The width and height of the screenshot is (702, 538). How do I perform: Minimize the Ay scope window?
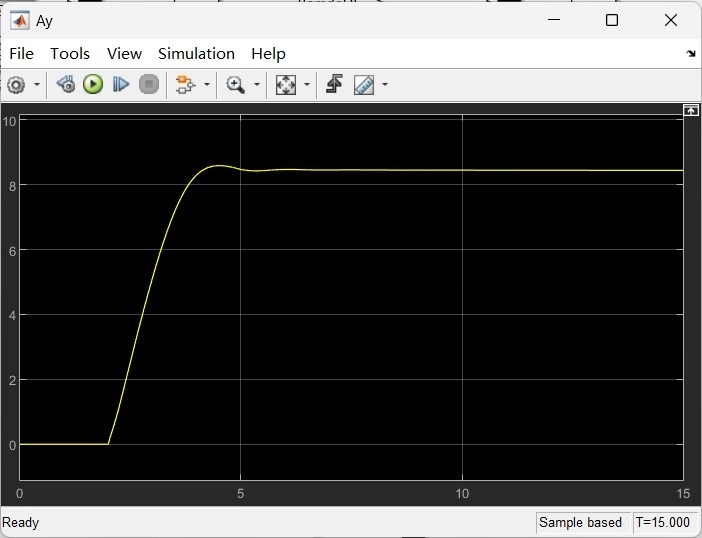click(x=554, y=20)
